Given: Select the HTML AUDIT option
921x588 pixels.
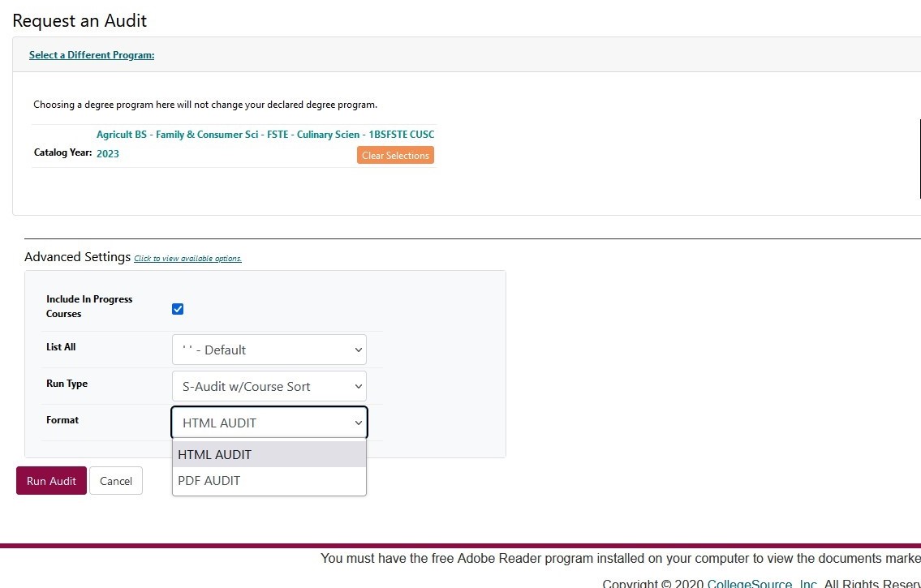Looking at the screenshot, I should click(x=269, y=454).
